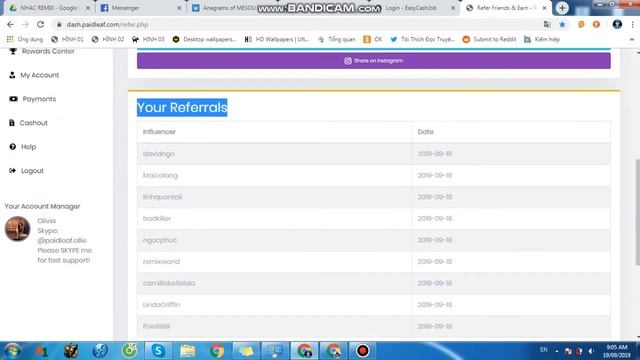Open HÌNH 03 bookmark
Image resolution: width=640 pixels, height=360 pixels.
pyautogui.click(x=148, y=39)
